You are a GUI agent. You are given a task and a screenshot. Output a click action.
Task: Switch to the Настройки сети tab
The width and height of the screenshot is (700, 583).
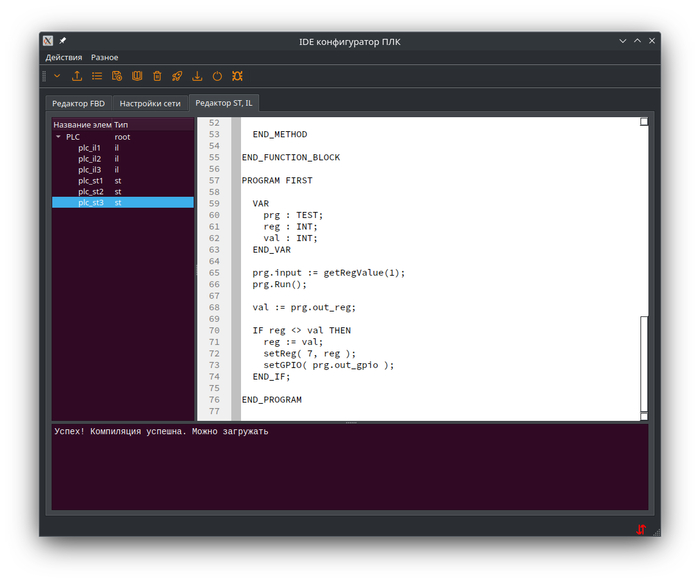coord(150,104)
